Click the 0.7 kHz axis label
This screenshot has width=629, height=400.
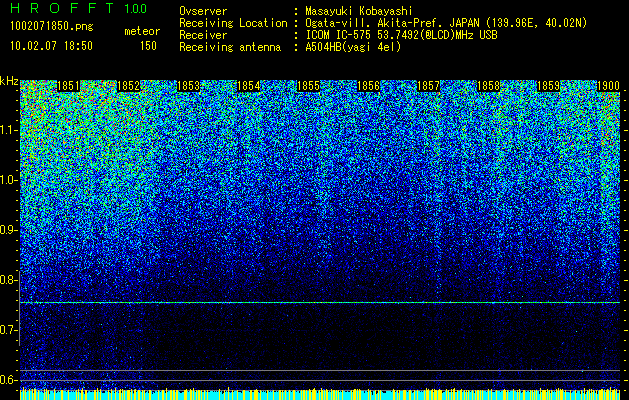(x=9, y=330)
